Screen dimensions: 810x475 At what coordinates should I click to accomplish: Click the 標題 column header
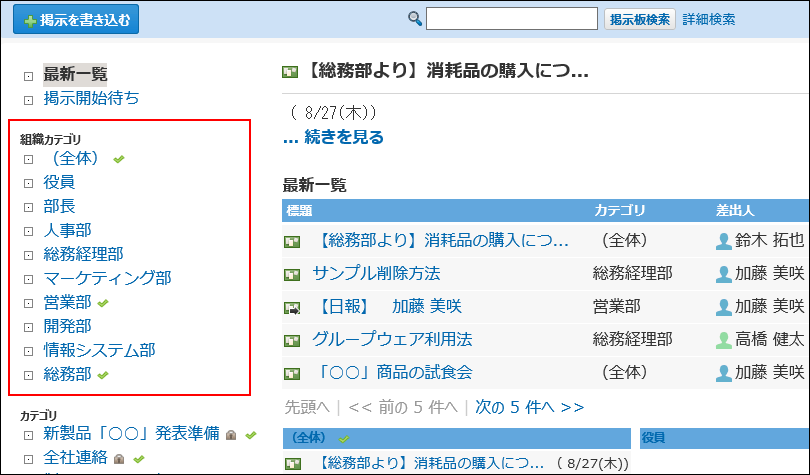coord(300,211)
